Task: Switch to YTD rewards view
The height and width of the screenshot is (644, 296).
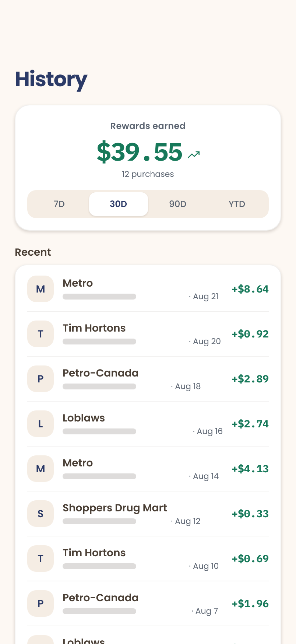Action: [237, 204]
